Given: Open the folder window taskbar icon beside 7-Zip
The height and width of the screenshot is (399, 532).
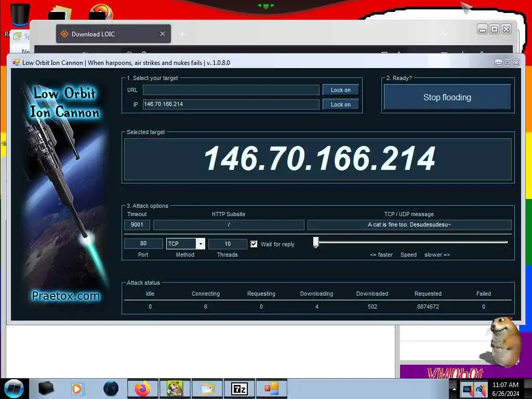Looking at the screenshot, I should [207, 389].
